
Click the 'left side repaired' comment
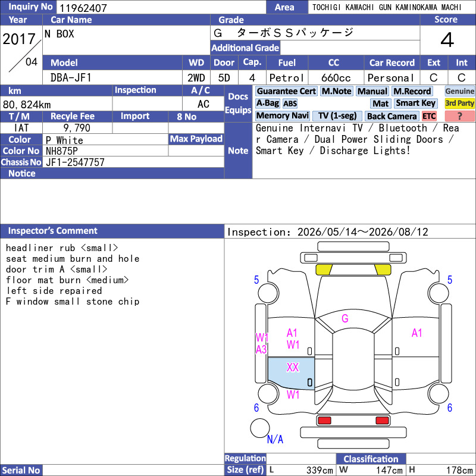coord(54,291)
